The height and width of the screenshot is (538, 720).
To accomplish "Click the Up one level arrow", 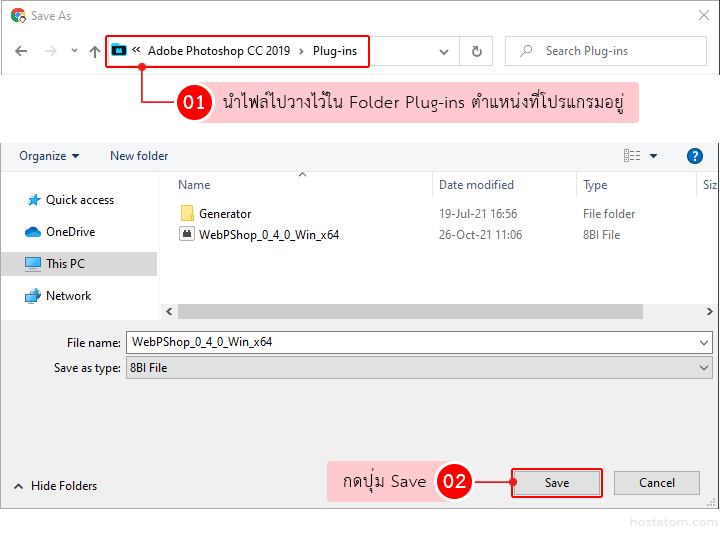I will [x=95, y=51].
